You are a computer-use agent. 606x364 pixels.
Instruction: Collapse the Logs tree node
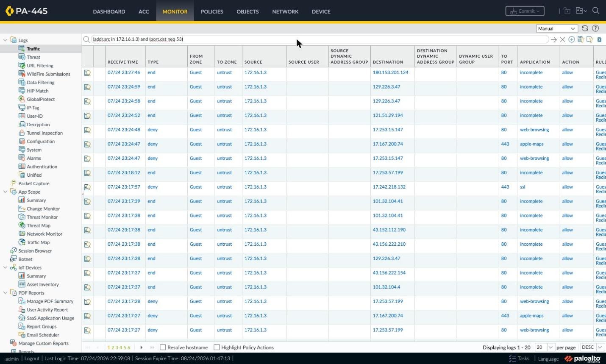pos(5,40)
